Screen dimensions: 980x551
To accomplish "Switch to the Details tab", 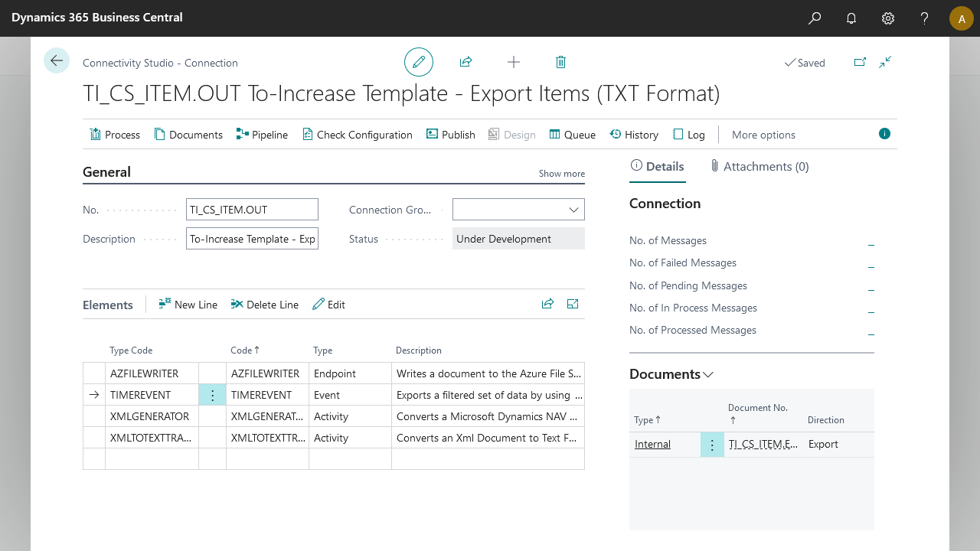I will coord(658,167).
